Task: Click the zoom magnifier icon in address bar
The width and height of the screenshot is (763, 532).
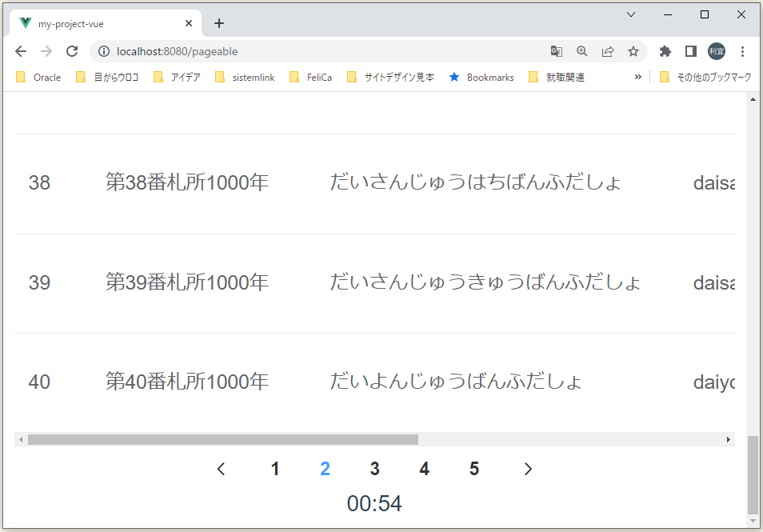Action: pos(581,50)
